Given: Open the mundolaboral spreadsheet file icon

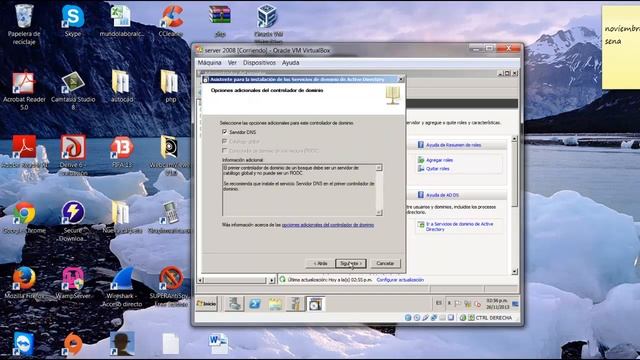Looking at the screenshot, I should 121,20.
